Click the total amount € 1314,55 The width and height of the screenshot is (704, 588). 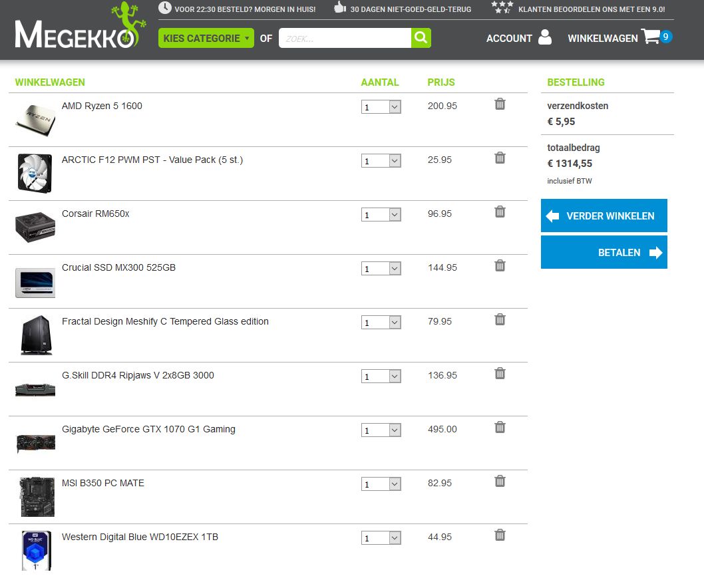570,164
